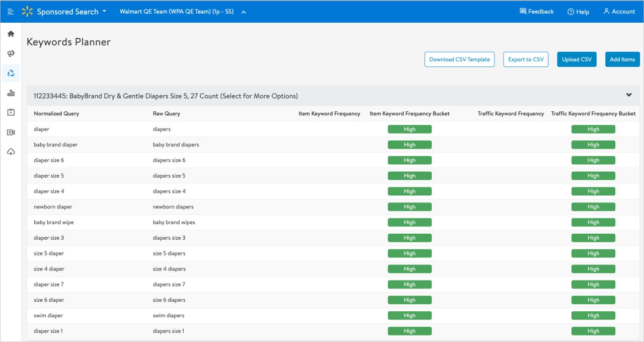Click the cloud upload sidebar icon

coord(11,152)
